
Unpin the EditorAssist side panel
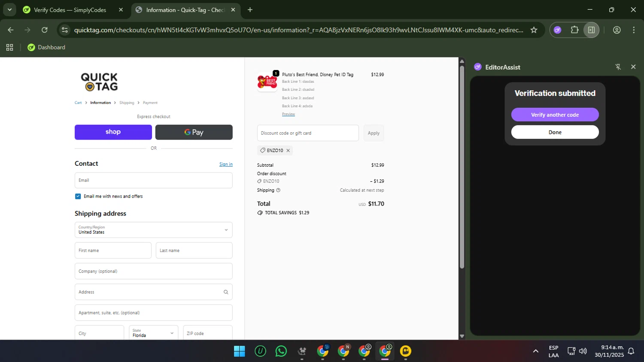point(618,67)
